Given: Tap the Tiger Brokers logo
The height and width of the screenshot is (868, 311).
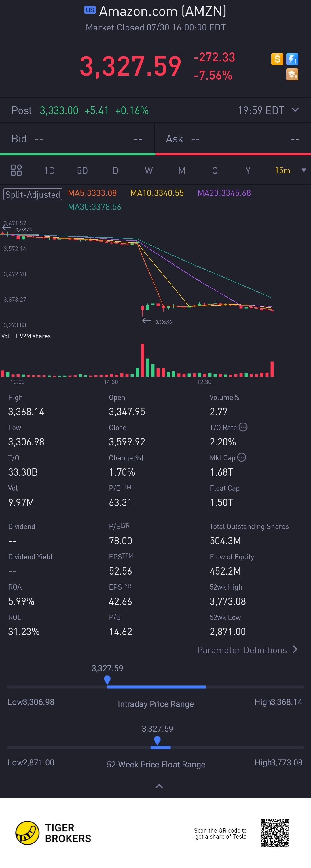Looking at the screenshot, I should tap(53, 833).
